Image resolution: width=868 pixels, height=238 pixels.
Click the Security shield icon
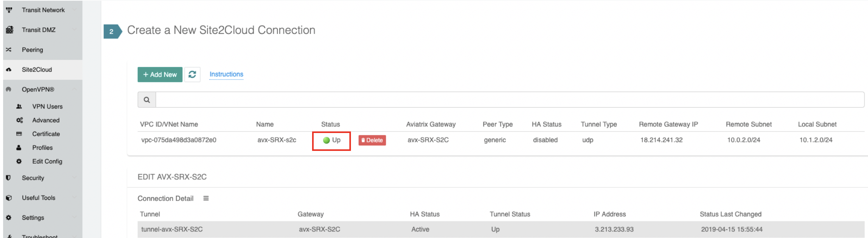[x=8, y=178]
